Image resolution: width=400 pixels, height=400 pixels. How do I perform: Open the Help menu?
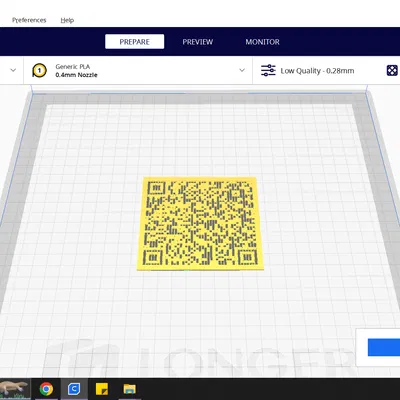click(x=67, y=20)
